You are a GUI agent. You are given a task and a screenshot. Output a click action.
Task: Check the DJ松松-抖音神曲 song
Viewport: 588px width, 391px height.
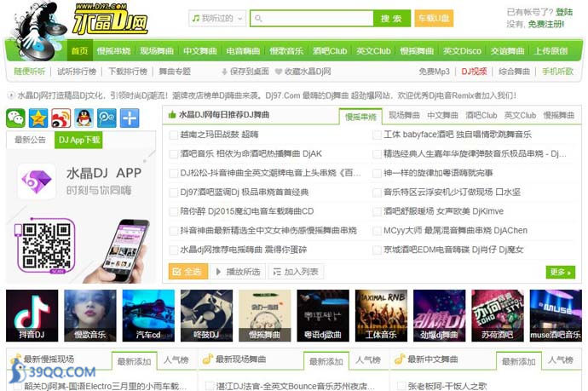(x=174, y=173)
